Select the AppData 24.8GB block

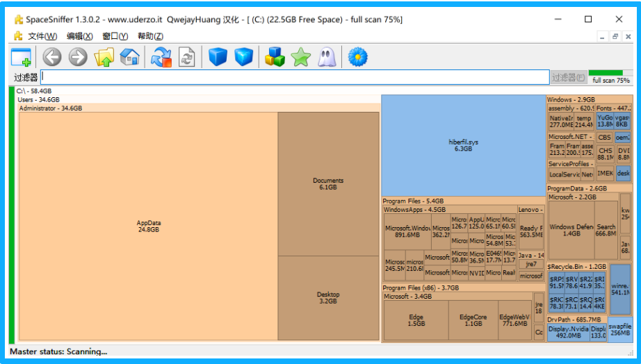pyautogui.click(x=148, y=226)
